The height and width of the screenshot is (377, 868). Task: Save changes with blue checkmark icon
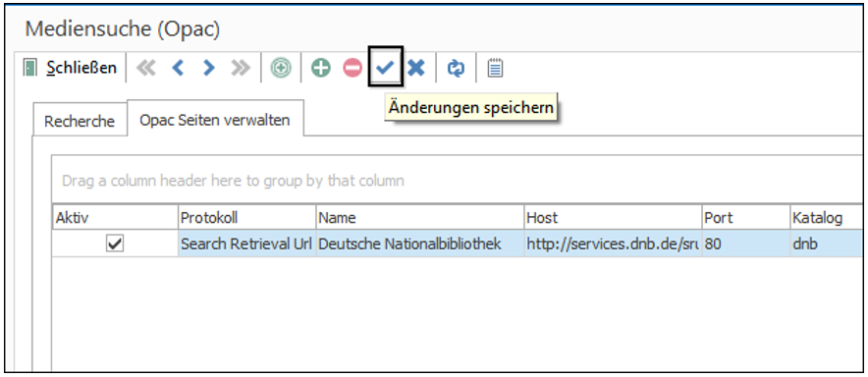tap(385, 68)
